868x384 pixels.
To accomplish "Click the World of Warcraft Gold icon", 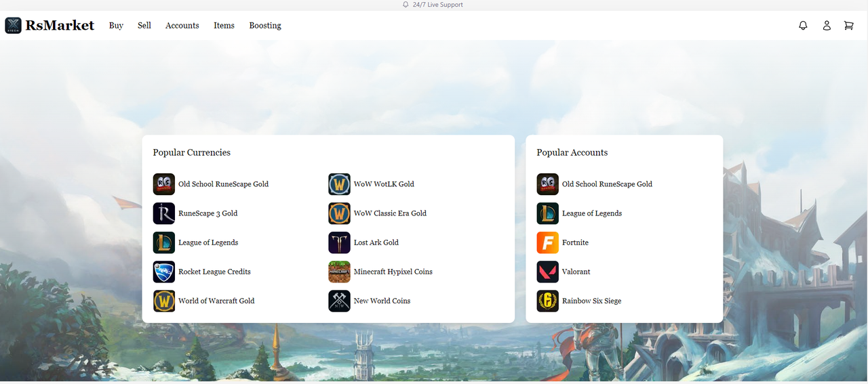I will click(x=164, y=301).
